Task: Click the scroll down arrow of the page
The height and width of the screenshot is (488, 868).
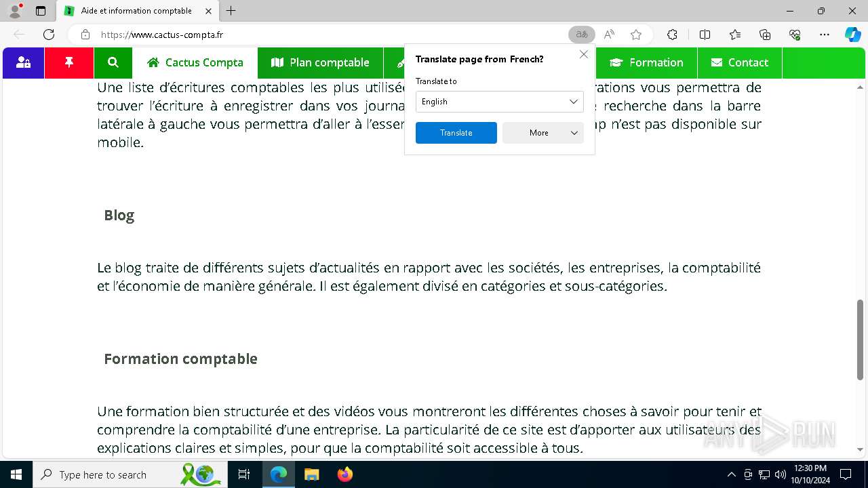Action: 861,449
